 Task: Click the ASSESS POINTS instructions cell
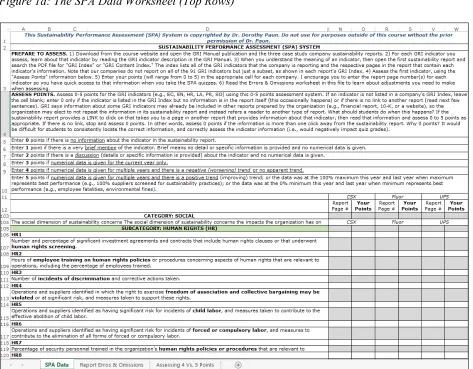pyautogui.click(x=239, y=114)
